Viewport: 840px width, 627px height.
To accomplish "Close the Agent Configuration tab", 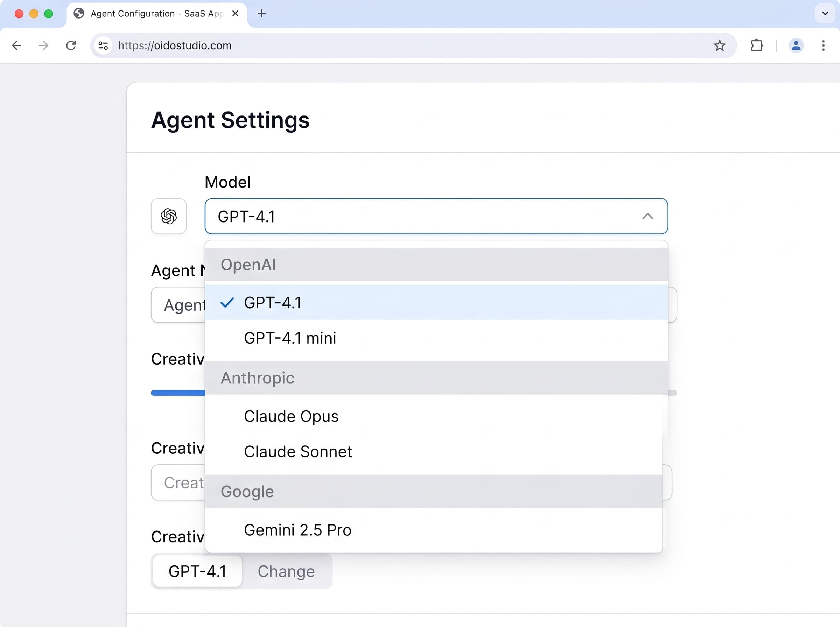I will coord(235,14).
